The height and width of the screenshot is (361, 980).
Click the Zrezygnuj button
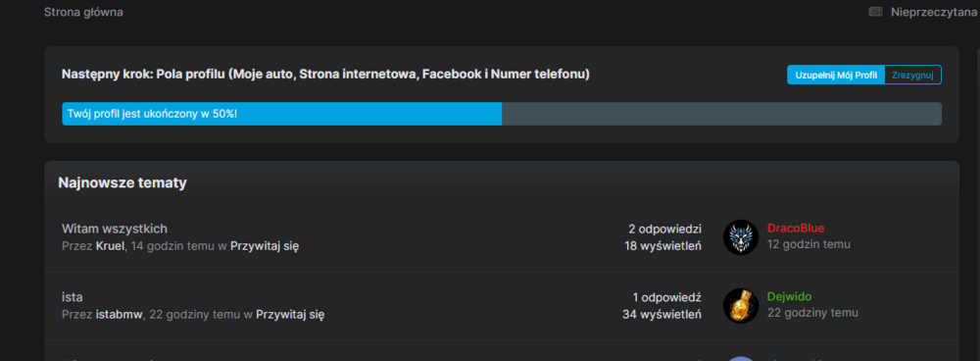912,76
